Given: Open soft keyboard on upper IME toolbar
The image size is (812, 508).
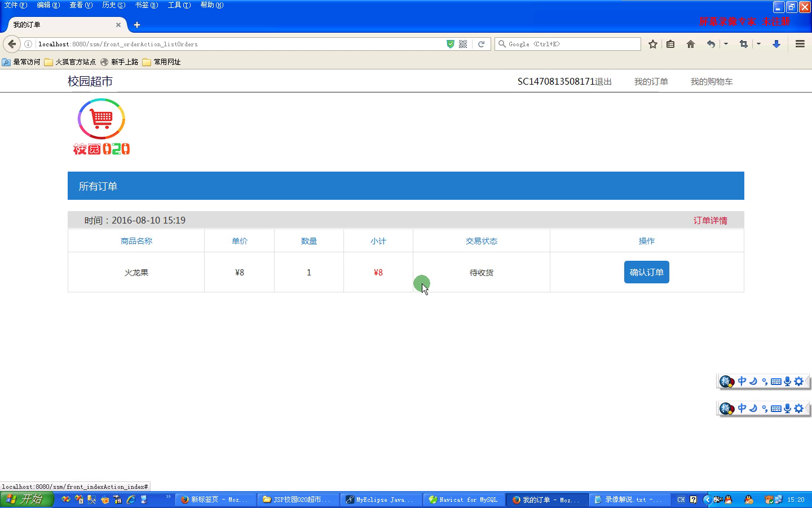Looking at the screenshot, I should [776, 382].
